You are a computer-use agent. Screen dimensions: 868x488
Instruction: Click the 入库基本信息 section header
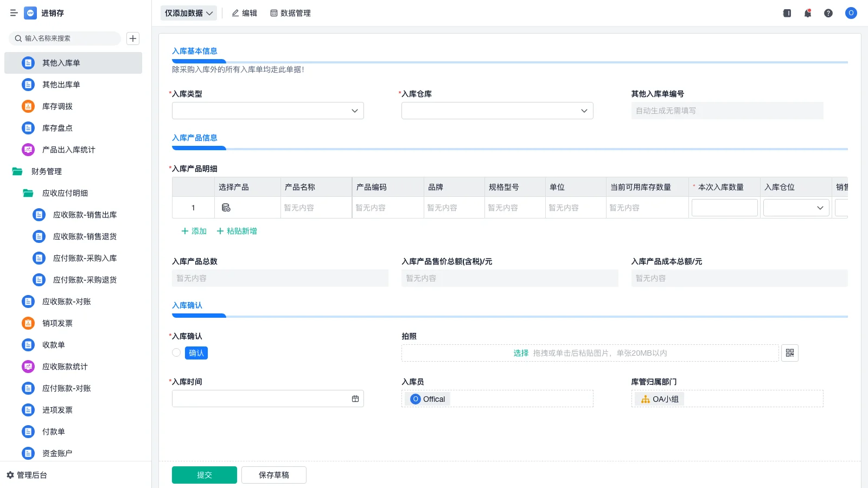point(195,51)
